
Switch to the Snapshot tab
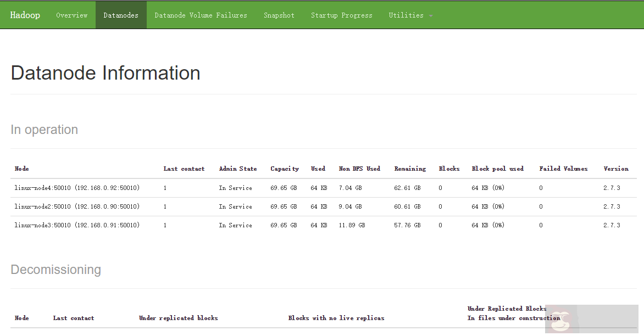(x=279, y=15)
